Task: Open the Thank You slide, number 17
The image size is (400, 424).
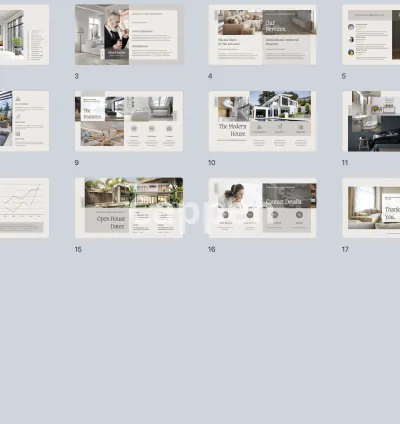Action: pyautogui.click(x=371, y=208)
